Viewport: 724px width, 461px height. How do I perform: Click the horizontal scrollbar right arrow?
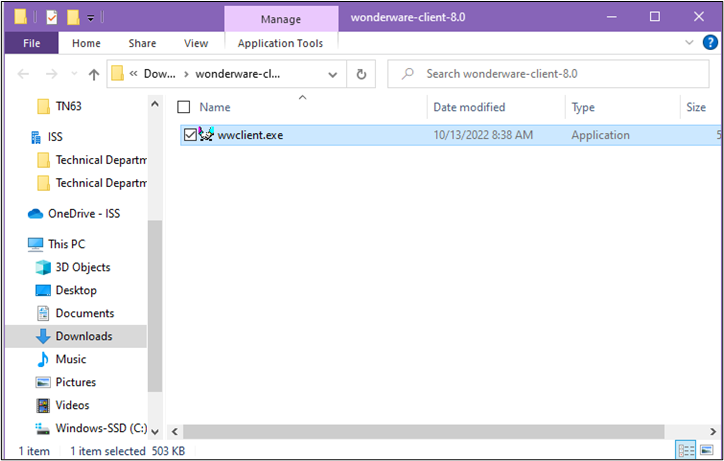point(713,432)
